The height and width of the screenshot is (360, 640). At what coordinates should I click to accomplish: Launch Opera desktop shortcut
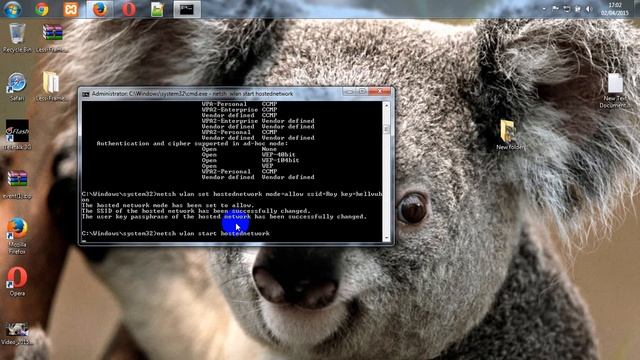tap(17, 282)
